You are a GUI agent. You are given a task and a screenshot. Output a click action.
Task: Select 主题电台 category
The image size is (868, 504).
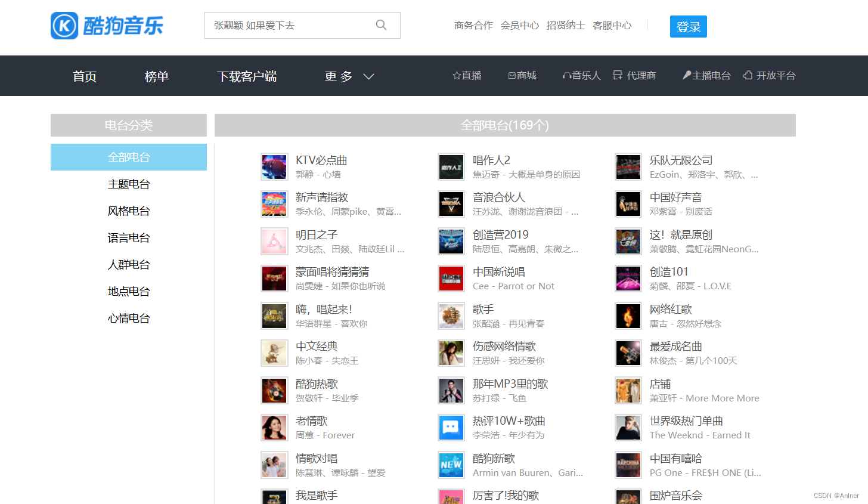point(129,184)
